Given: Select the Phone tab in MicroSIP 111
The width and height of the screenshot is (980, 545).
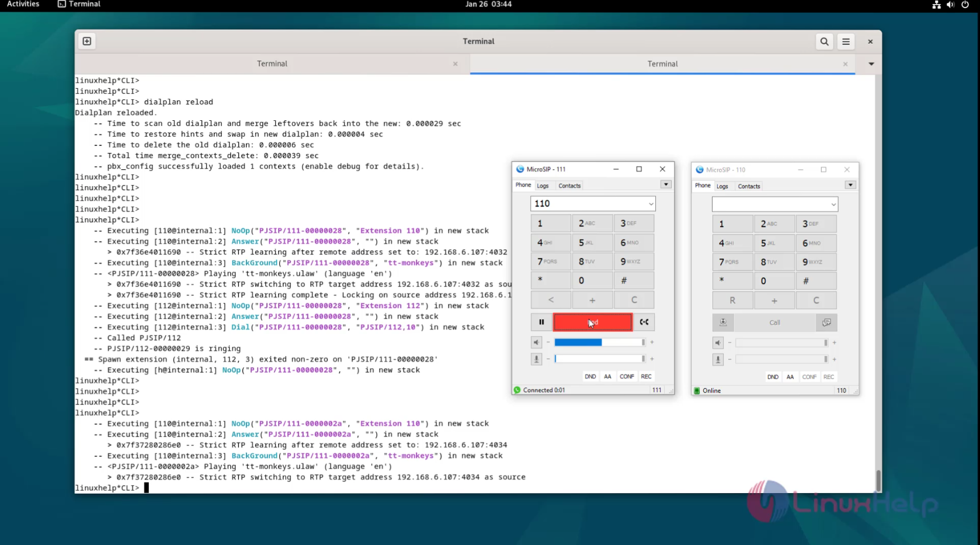Looking at the screenshot, I should [523, 186].
